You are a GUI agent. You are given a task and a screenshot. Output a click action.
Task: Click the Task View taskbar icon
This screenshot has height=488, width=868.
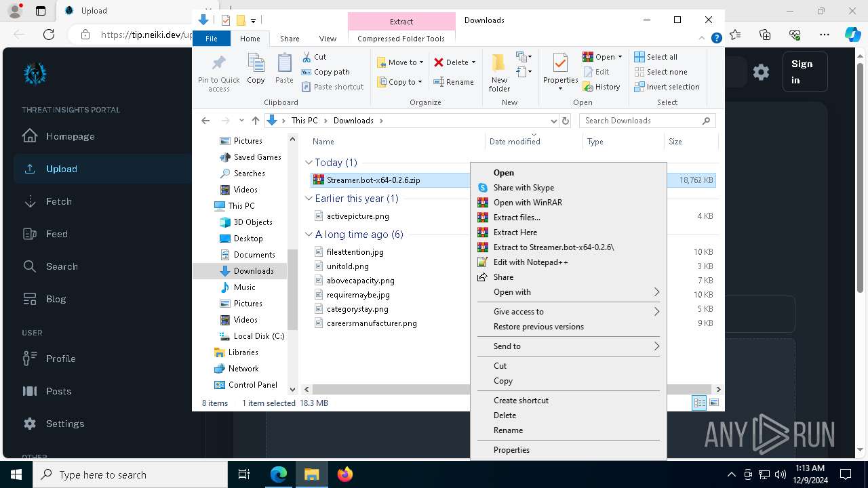coord(245,474)
